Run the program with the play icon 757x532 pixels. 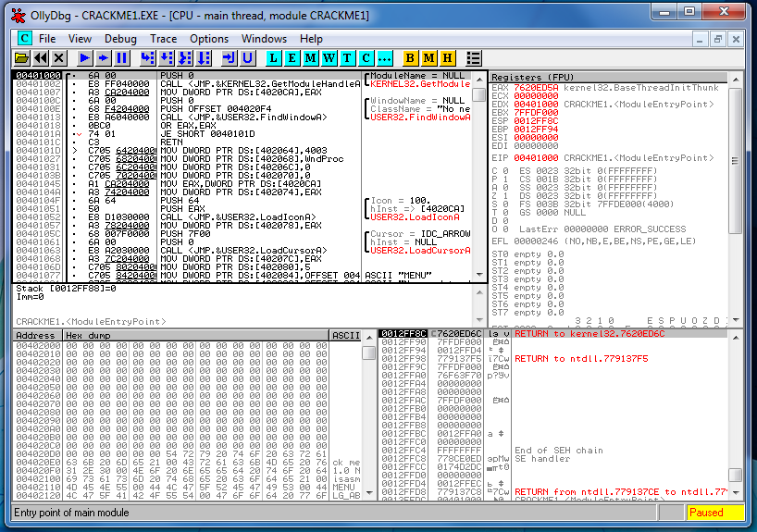click(x=84, y=58)
